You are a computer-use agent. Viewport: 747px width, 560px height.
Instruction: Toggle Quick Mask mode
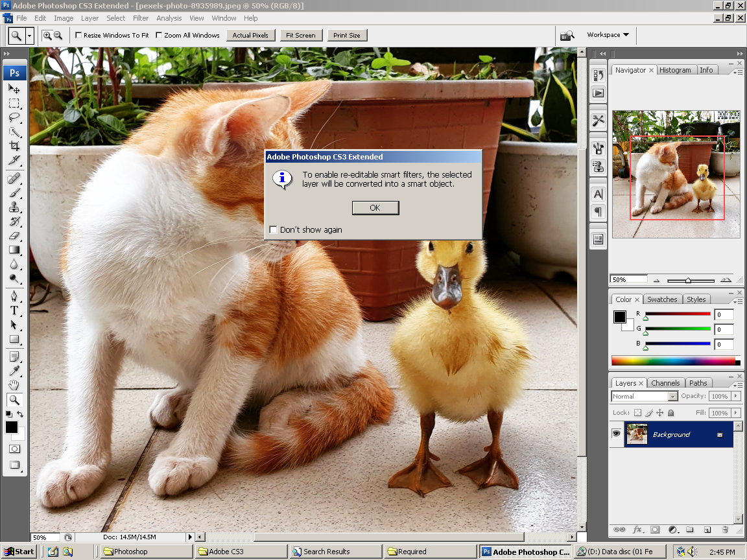(x=14, y=449)
